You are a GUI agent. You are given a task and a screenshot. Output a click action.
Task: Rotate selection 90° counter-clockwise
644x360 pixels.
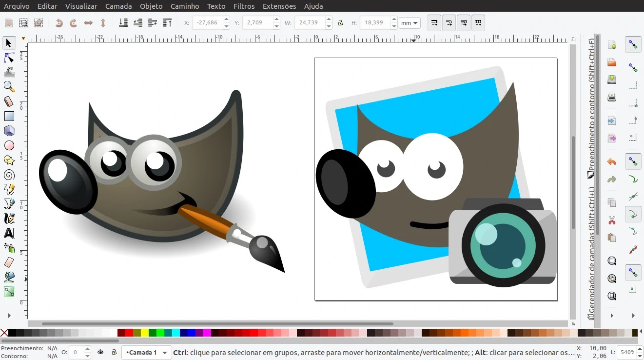pyautogui.click(x=59, y=23)
